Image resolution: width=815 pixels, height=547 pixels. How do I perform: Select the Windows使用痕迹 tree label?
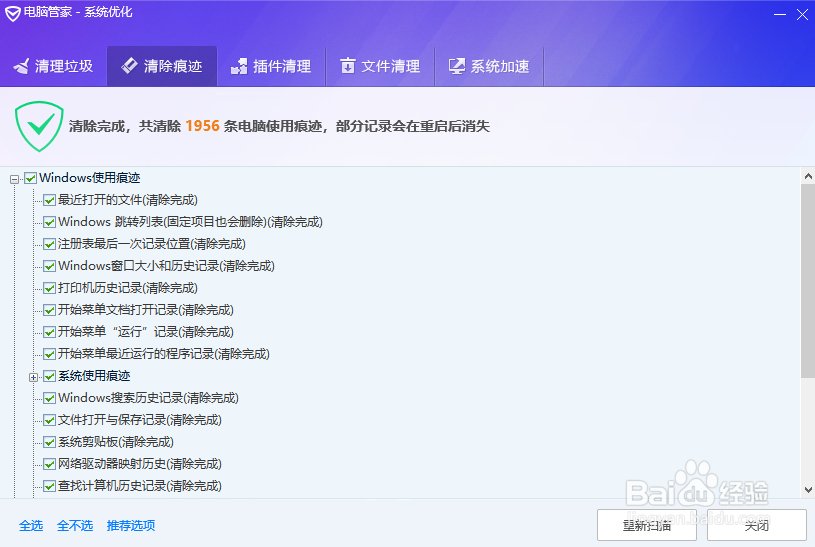click(x=90, y=178)
